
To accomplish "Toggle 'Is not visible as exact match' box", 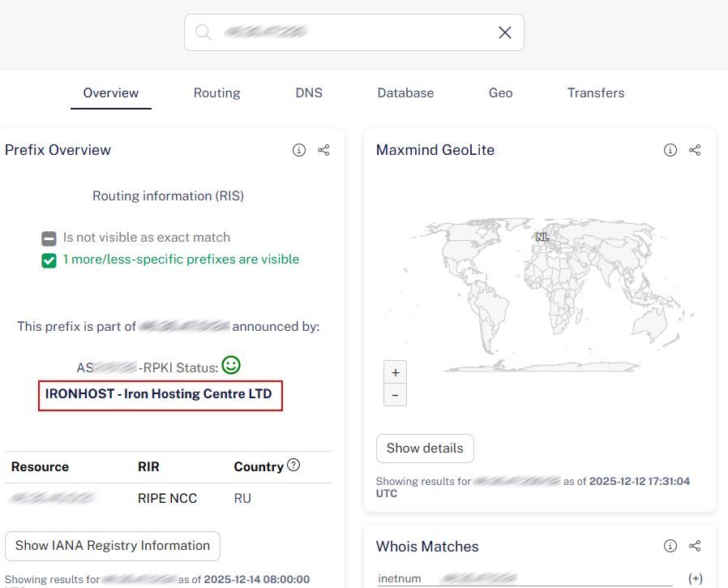I will point(49,238).
